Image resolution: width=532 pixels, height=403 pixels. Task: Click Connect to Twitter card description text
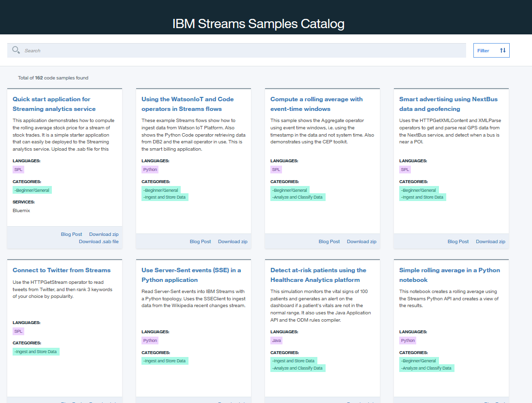point(63,289)
